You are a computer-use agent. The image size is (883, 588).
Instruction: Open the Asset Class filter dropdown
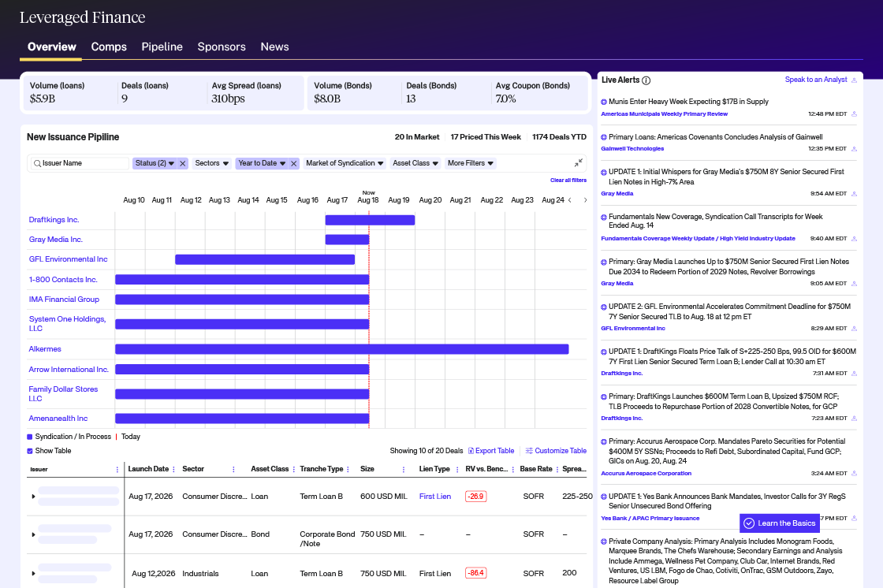coord(415,163)
